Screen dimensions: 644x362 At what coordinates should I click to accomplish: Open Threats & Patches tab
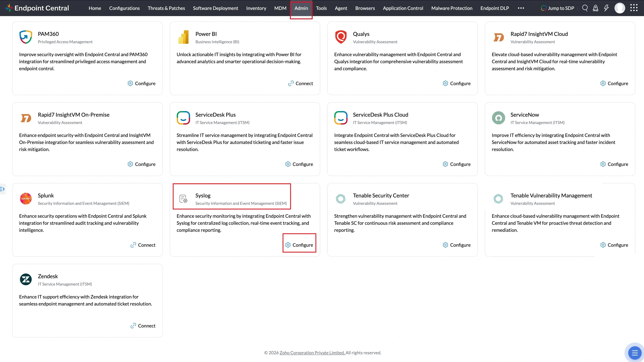point(166,8)
